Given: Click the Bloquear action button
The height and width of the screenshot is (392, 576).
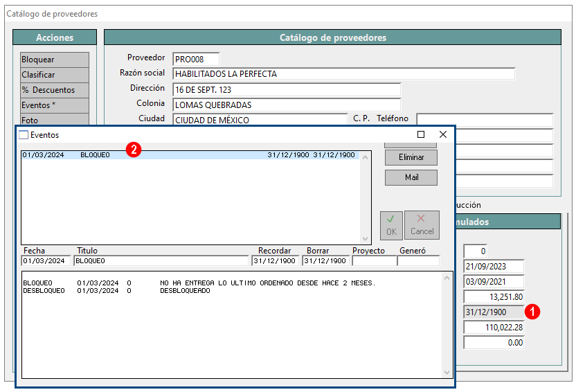Looking at the screenshot, I should [x=55, y=60].
